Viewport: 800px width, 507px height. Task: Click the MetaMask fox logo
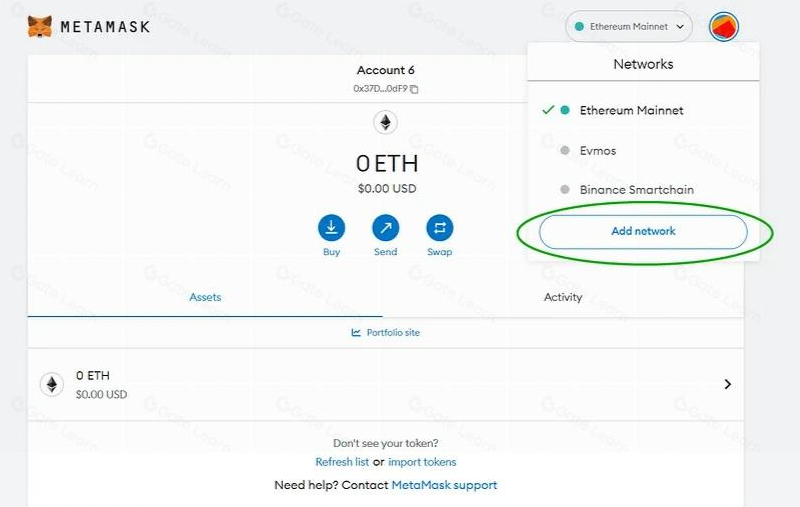[x=40, y=27]
